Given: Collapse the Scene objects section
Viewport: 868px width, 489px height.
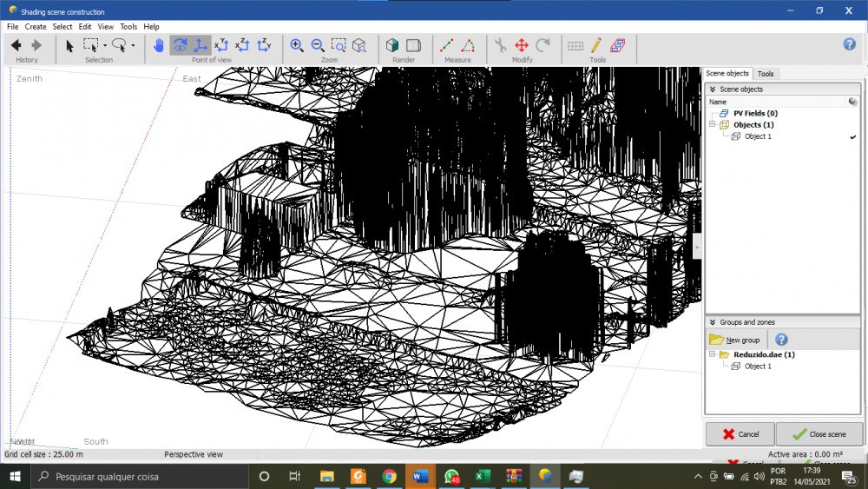Looking at the screenshot, I should pyautogui.click(x=713, y=89).
